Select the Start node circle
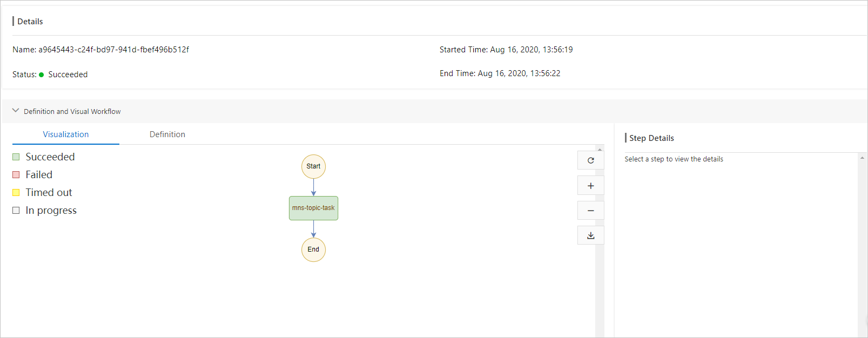The image size is (868, 338). 313,166
